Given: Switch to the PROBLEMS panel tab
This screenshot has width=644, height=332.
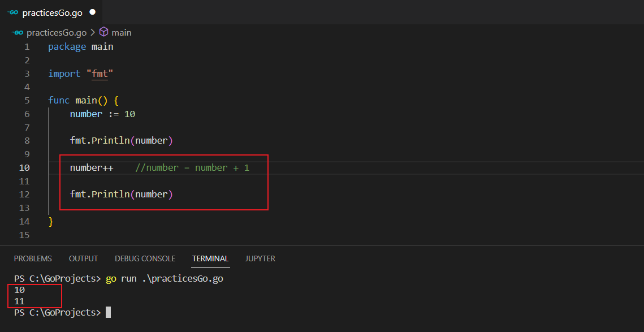Looking at the screenshot, I should point(33,258).
